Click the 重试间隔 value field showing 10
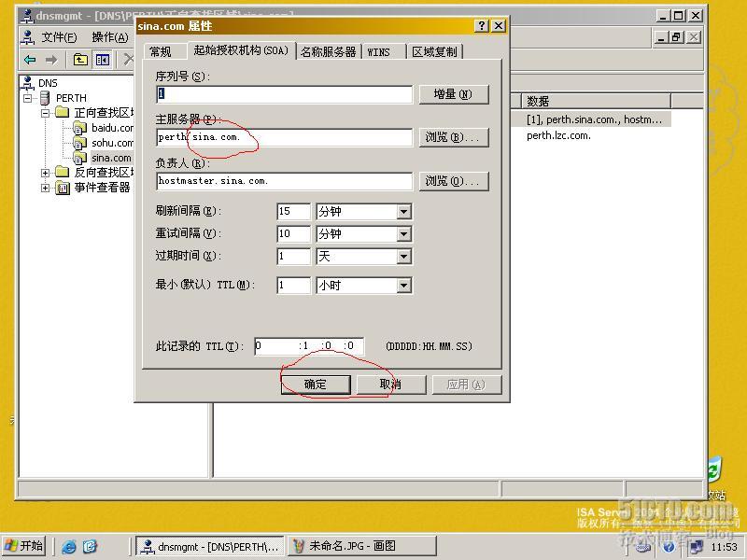This screenshot has width=747, height=560. pos(293,233)
